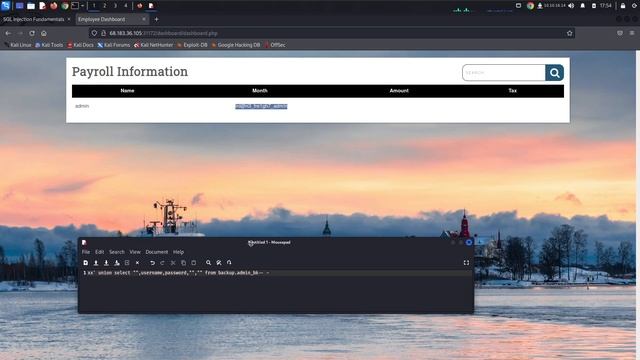Click the find magnifier icon in Mousepad
This screenshot has height=360, width=640.
coord(209,263)
